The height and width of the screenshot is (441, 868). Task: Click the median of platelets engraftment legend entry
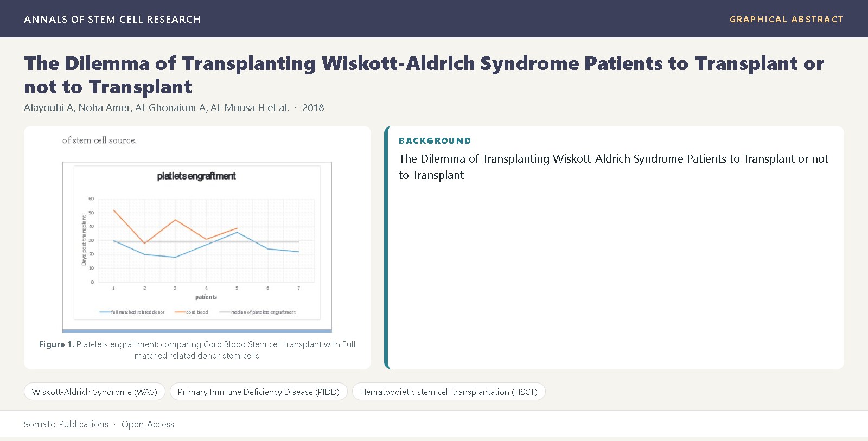point(257,312)
